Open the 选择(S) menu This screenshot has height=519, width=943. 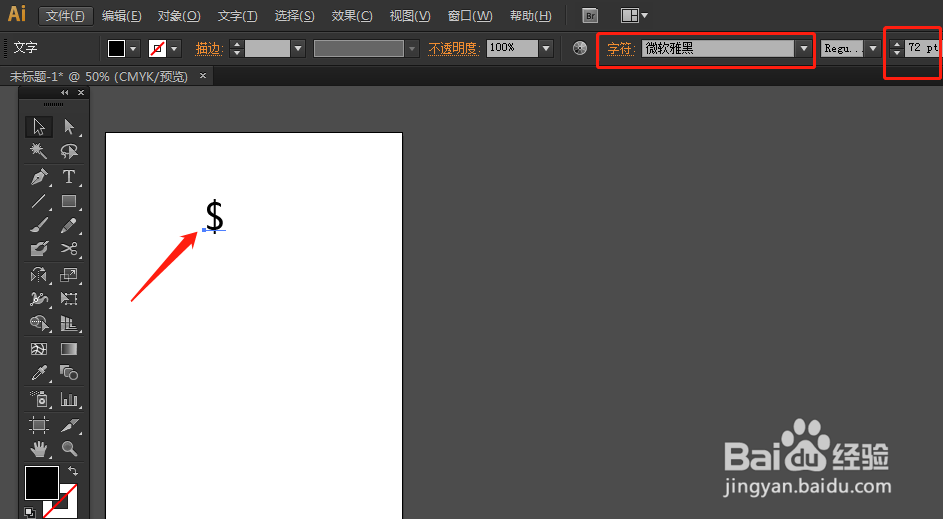pos(295,16)
